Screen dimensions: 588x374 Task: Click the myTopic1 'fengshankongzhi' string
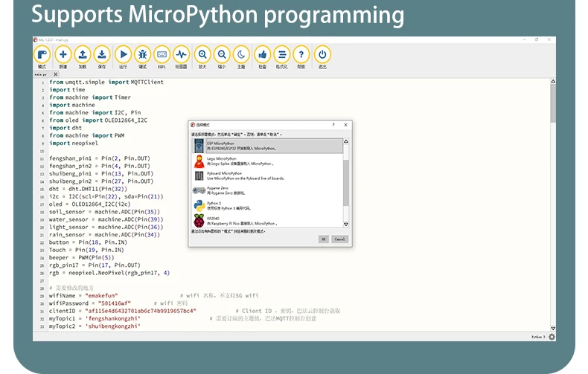click(113, 318)
